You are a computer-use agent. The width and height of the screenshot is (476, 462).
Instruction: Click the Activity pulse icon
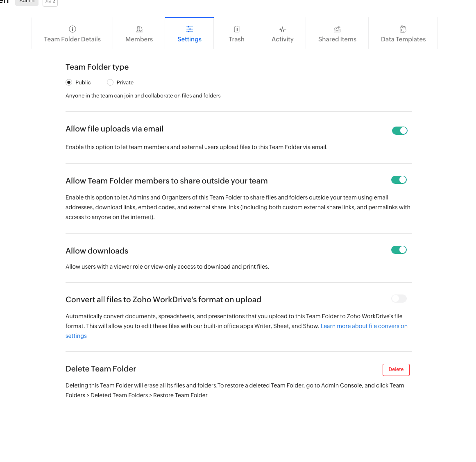coord(283,29)
